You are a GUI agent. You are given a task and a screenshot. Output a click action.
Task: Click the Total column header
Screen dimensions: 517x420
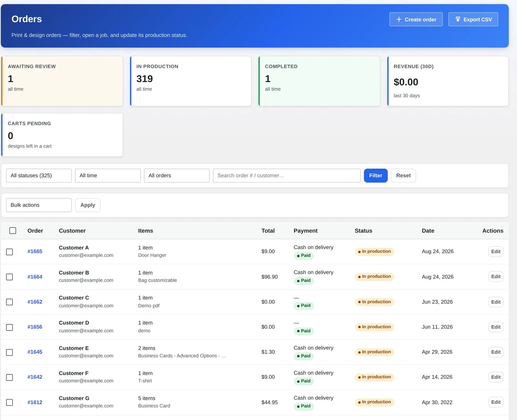268,231
